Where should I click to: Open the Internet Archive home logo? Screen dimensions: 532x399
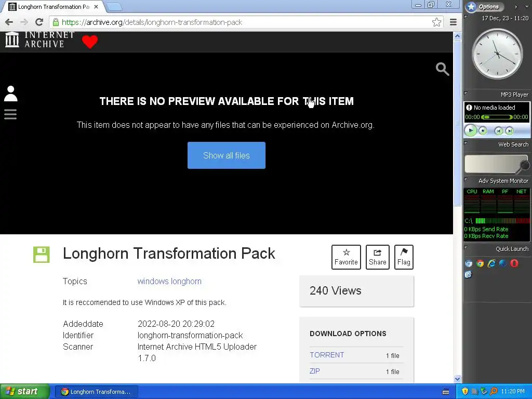tap(39, 39)
